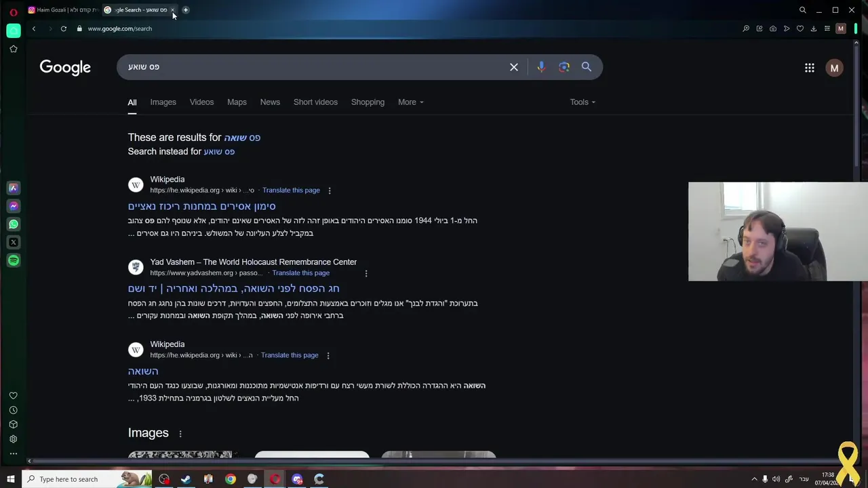This screenshot has width=868, height=488.
Task: Open the sidebar extensions cube icon
Action: coord(14,424)
